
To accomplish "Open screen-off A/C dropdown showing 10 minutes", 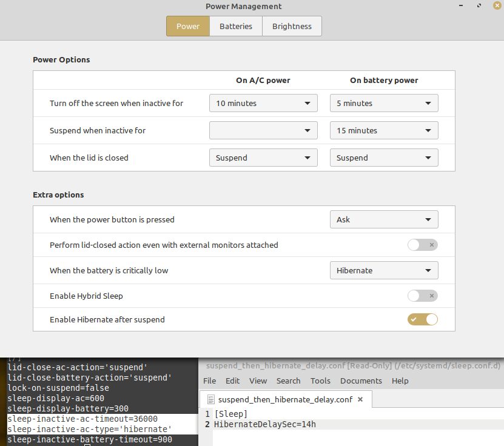I will (x=263, y=103).
